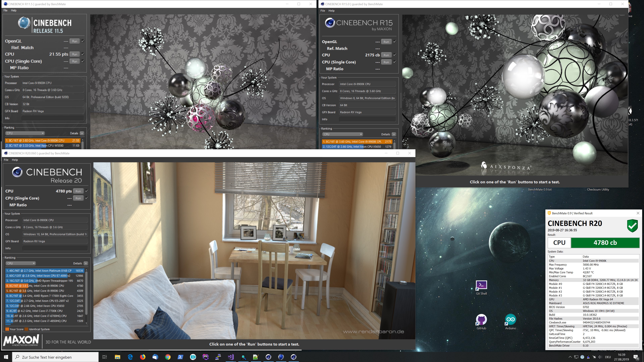This screenshot has width=644, height=362.
Task: Open Ranking CPU dropdown in Cinebench R11.5
Action: (x=25, y=133)
